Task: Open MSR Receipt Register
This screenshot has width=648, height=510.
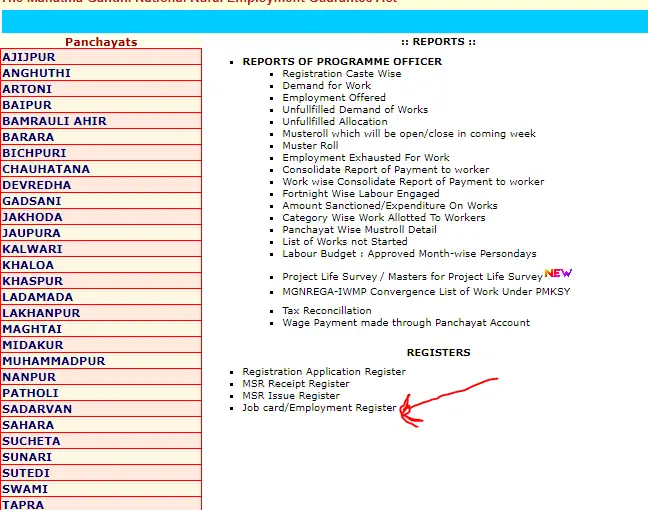Action: coord(296,384)
